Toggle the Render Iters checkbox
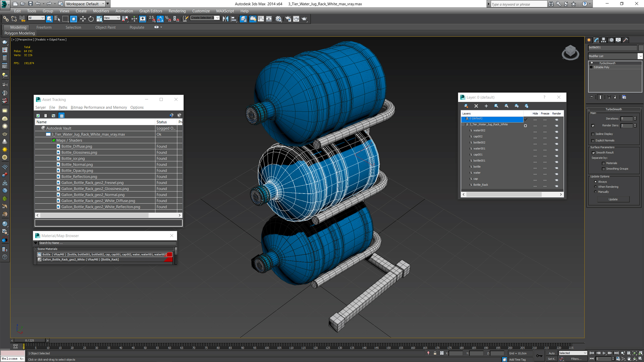This screenshot has width=644, height=362. click(593, 126)
